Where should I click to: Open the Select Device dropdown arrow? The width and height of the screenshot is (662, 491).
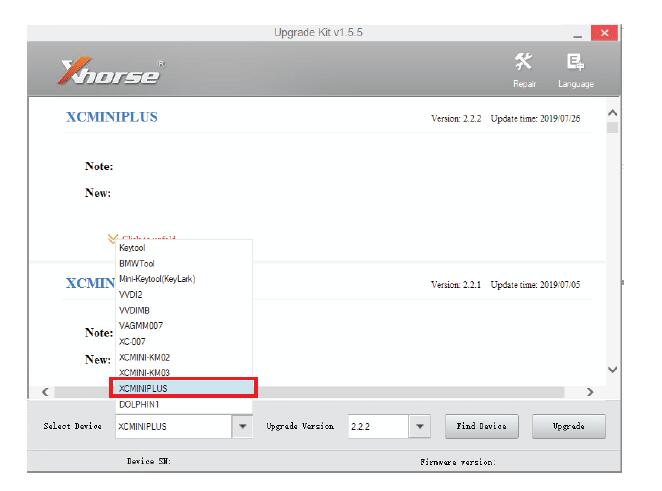click(242, 426)
